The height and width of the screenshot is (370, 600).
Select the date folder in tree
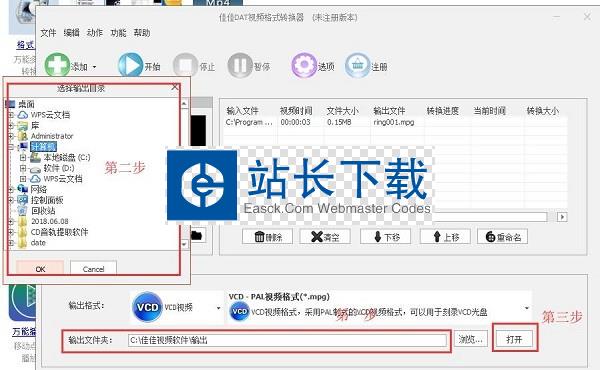point(38,243)
